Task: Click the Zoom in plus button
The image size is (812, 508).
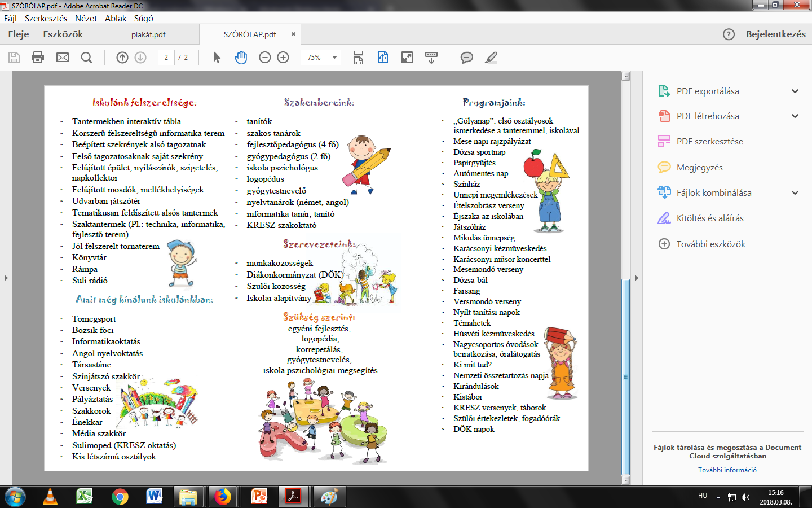Action: pos(283,58)
